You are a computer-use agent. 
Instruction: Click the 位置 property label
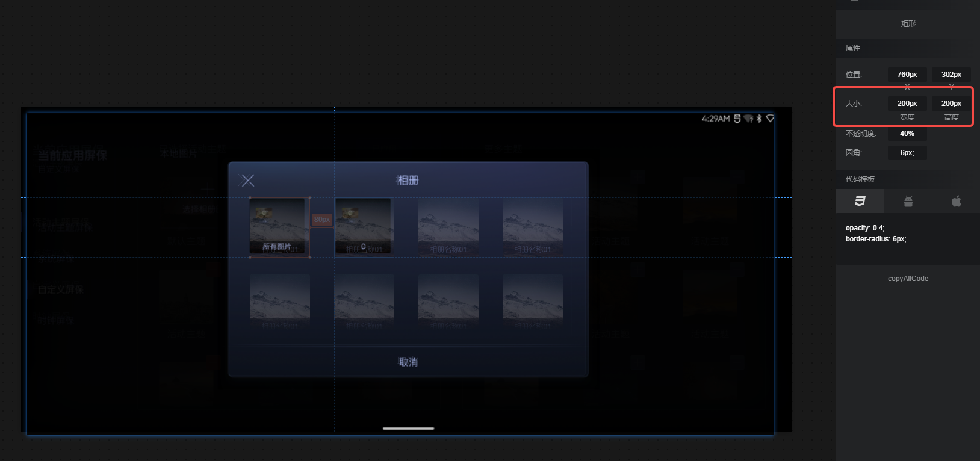(854, 75)
